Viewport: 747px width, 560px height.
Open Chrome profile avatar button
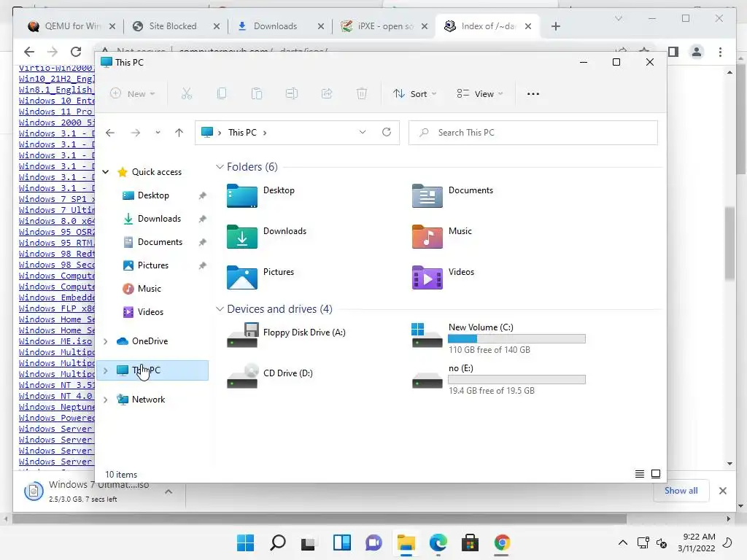click(697, 52)
